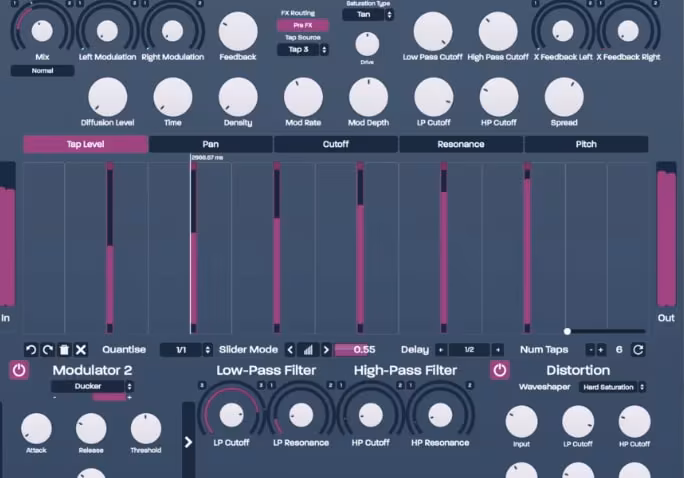684x478 pixels.
Task: Click the Density knob
Action: 238,97
